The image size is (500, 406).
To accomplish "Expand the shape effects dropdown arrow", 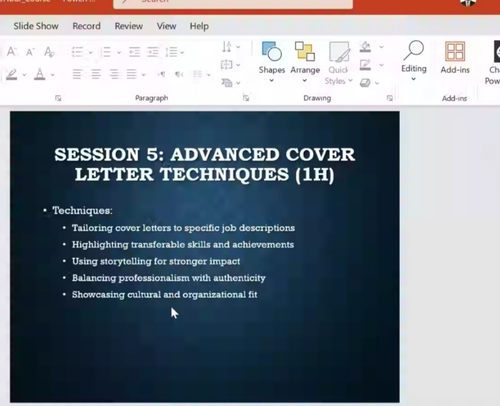I will (x=377, y=83).
